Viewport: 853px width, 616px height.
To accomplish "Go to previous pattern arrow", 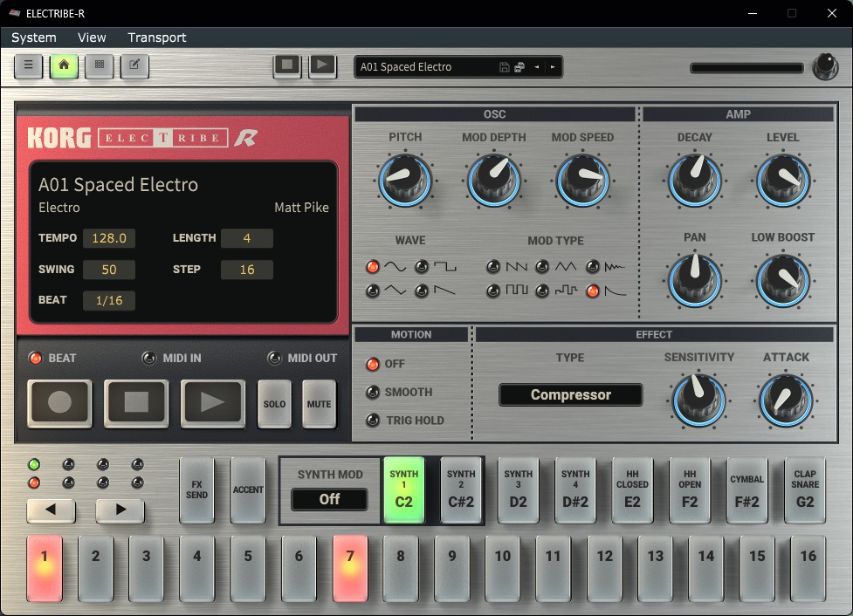I will (x=536, y=67).
